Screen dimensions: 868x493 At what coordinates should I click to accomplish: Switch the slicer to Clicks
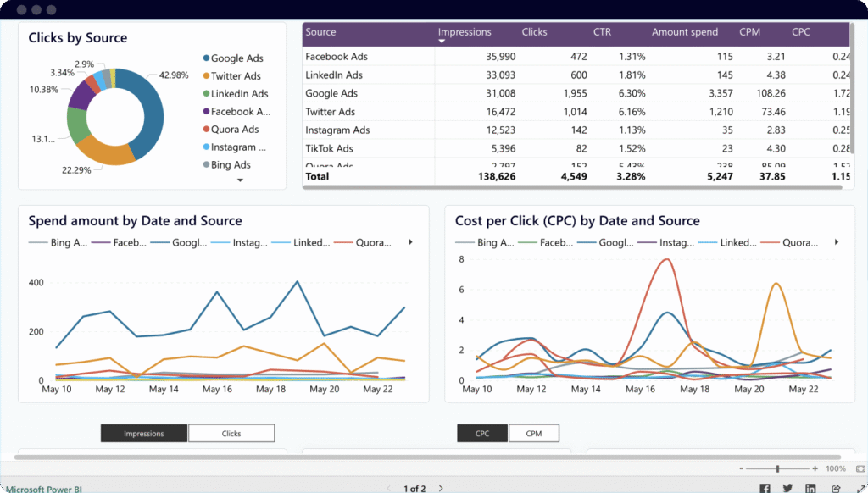[x=231, y=433]
